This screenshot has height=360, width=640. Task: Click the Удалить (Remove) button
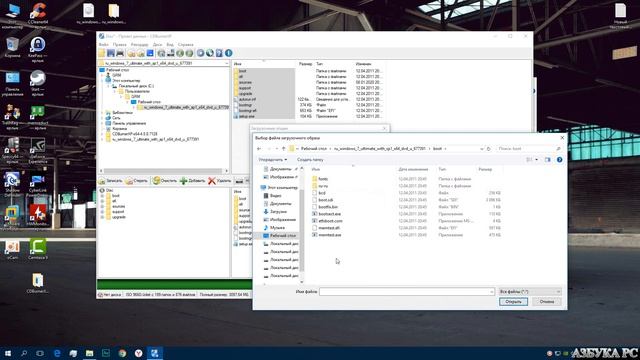tap(220, 181)
